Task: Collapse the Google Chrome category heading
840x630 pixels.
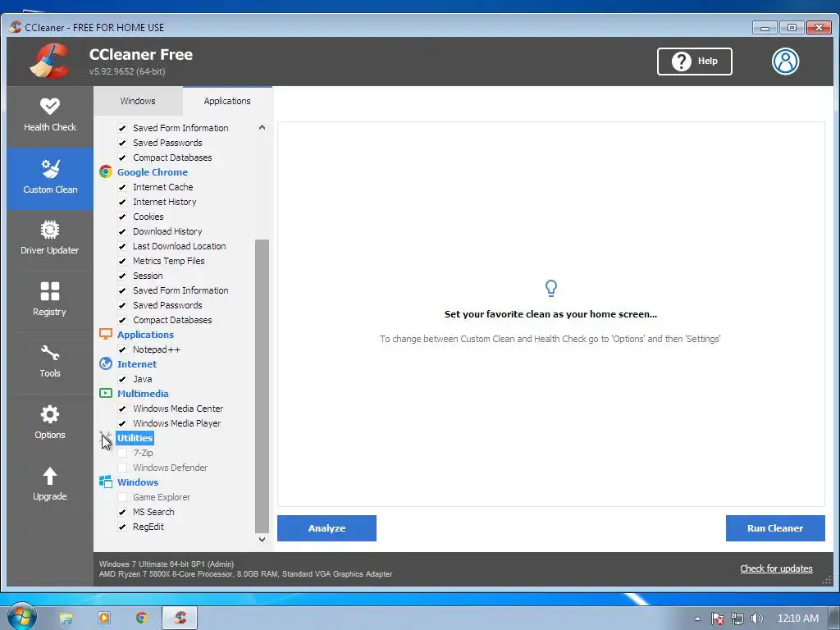Action: point(153,172)
